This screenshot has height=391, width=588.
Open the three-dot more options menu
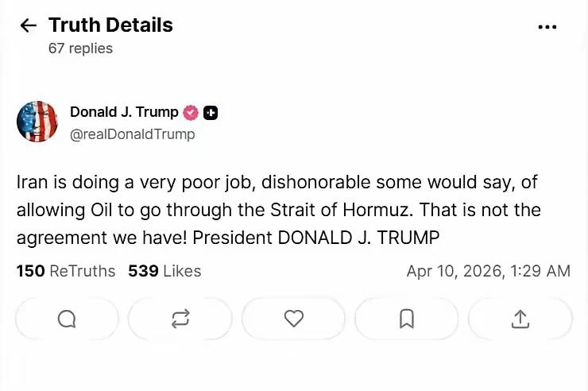(547, 26)
